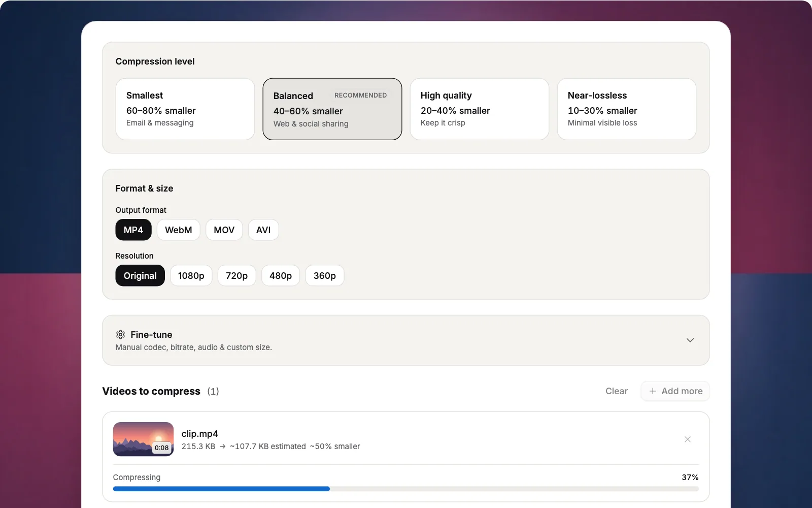Open the Fine-tune heading
Image resolution: width=812 pixels, height=508 pixels.
tap(151, 334)
